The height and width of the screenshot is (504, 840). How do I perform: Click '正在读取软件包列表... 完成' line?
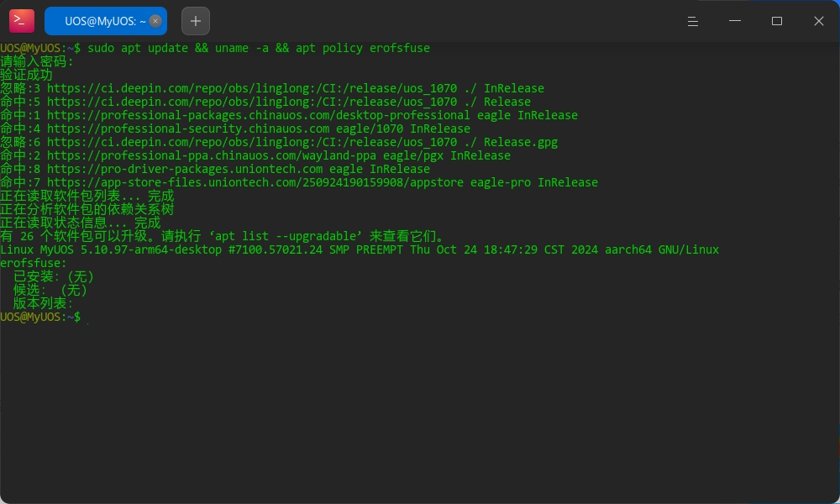(87, 196)
